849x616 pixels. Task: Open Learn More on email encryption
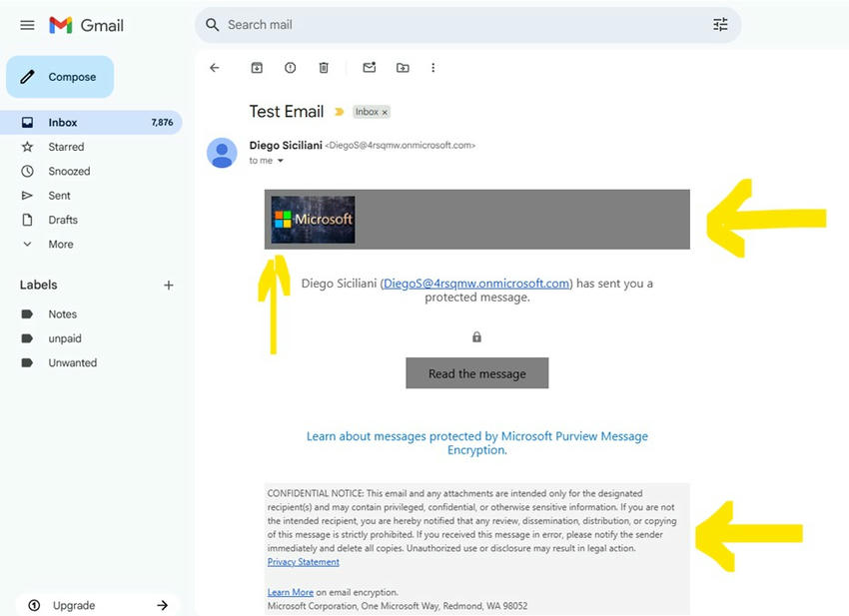pos(291,592)
